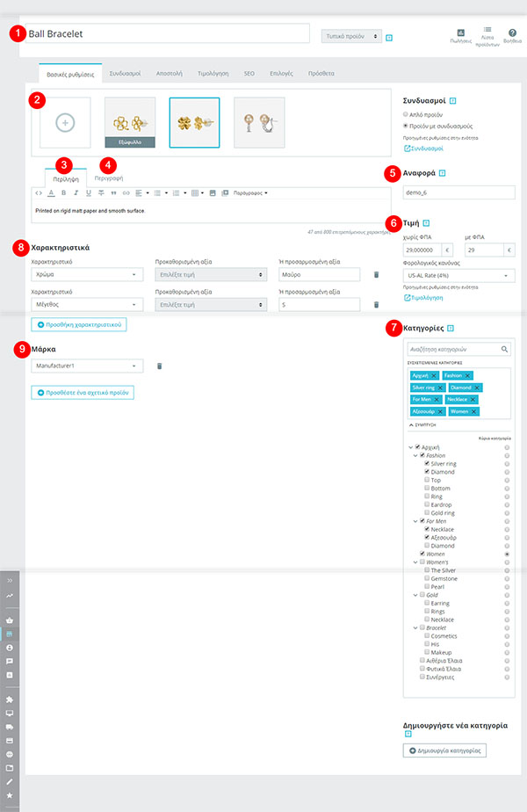
Task: Toggle source code view in the editor toolbar
Action: pyautogui.click(x=39, y=193)
